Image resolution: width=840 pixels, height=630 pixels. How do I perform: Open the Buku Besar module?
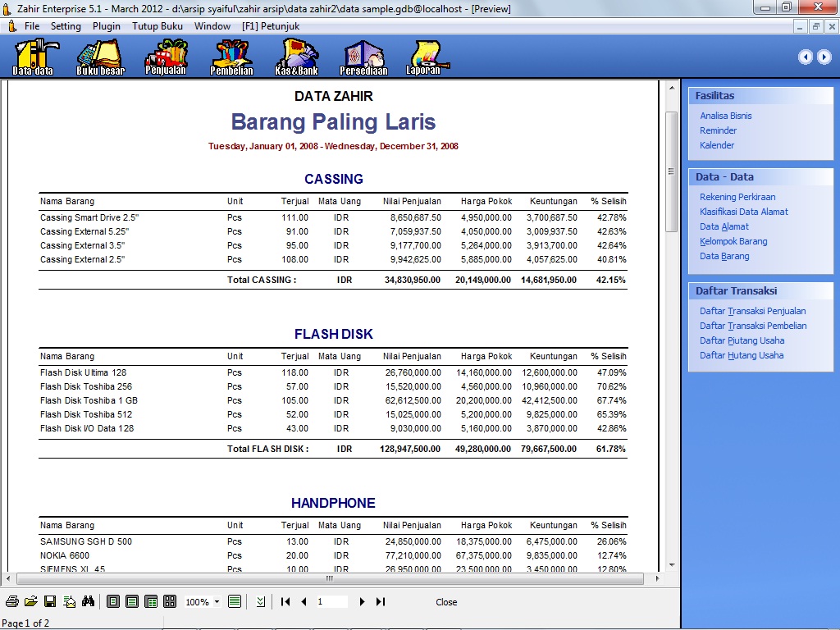click(100, 56)
